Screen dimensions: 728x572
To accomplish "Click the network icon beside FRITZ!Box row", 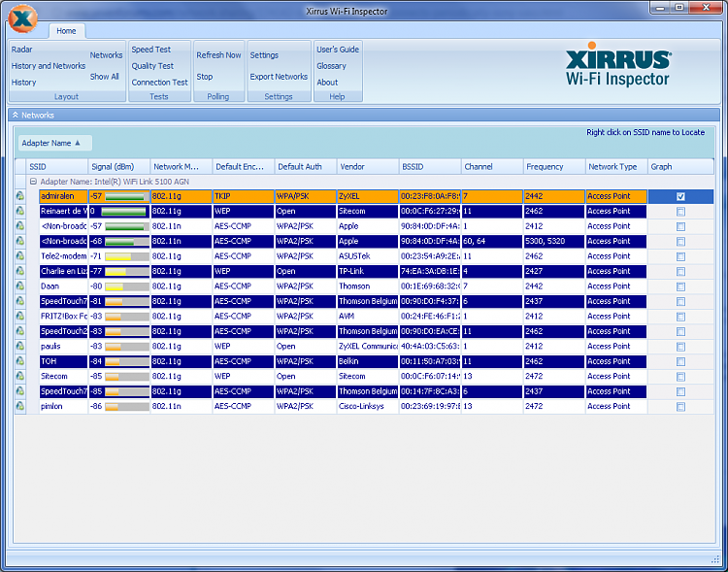I will pyautogui.click(x=20, y=316).
